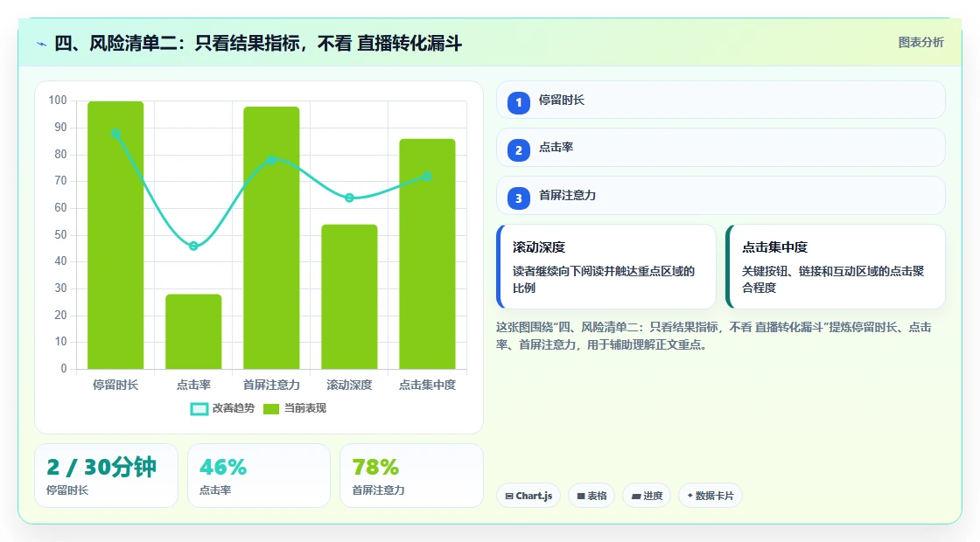Screen dimensions: 980x542
Task: Click the 点击率 bar in the chart
Action: (193, 331)
